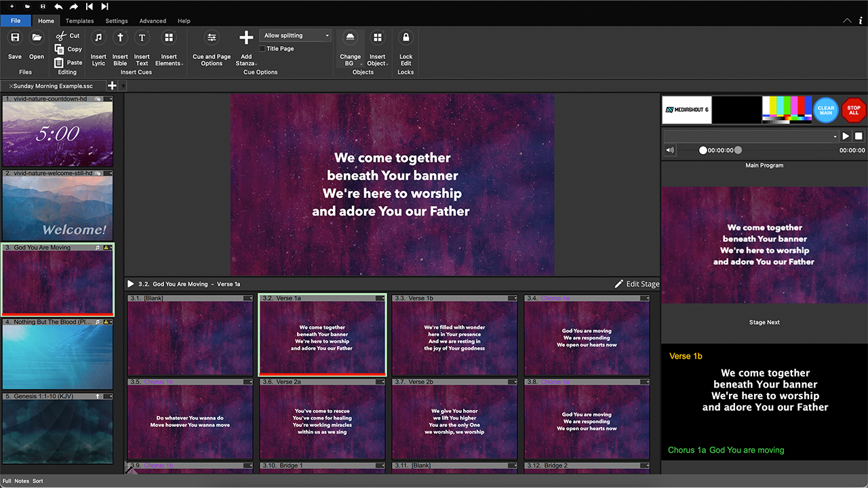Select the Nothing But The Blood cue

click(58, 354)
